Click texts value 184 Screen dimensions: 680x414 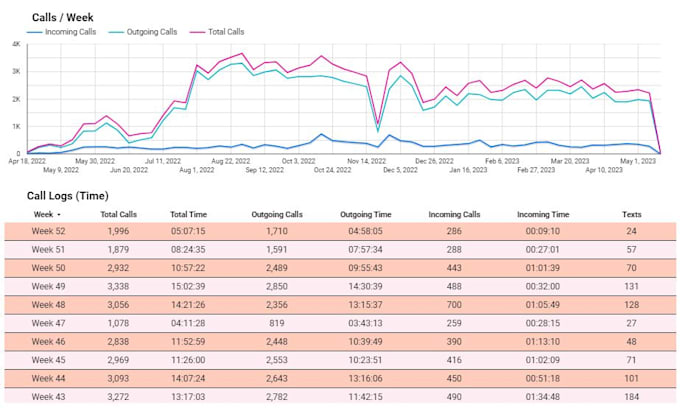coord(631,397)
